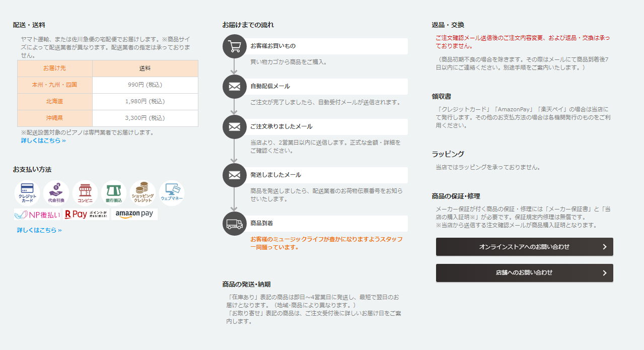Open 店舗へのお問い合わせ button
Viewport: 644px width, 350px height.
pyautogui.click(x=525, y=272)
